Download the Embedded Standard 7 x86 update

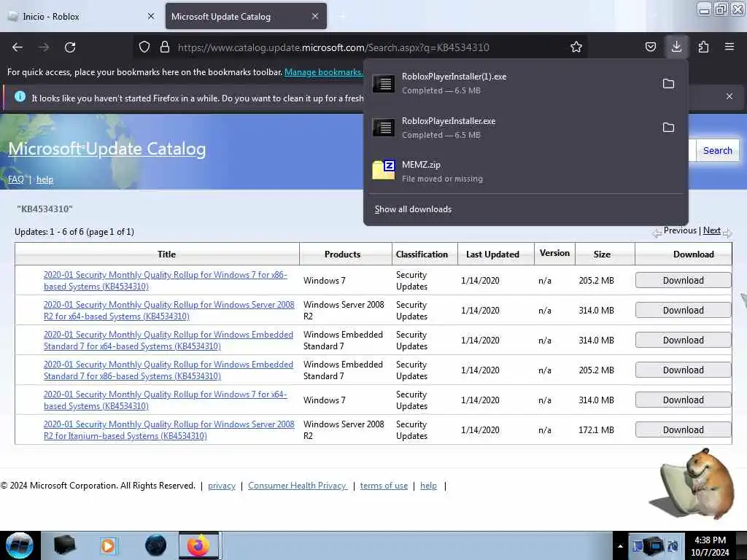(x=683, y=370)
